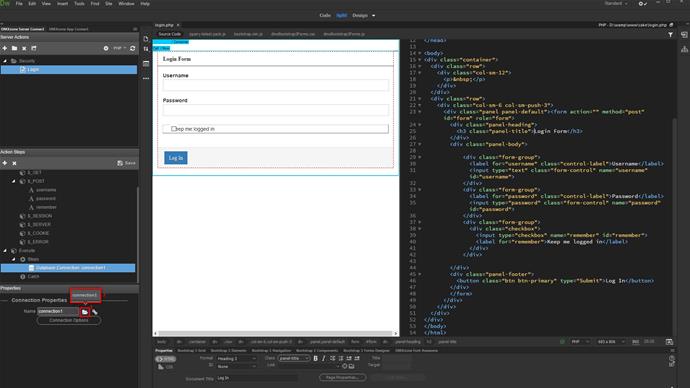Select the Source Code tab
The height and width of the screenshot is (388, 690).
coord(169,34)
